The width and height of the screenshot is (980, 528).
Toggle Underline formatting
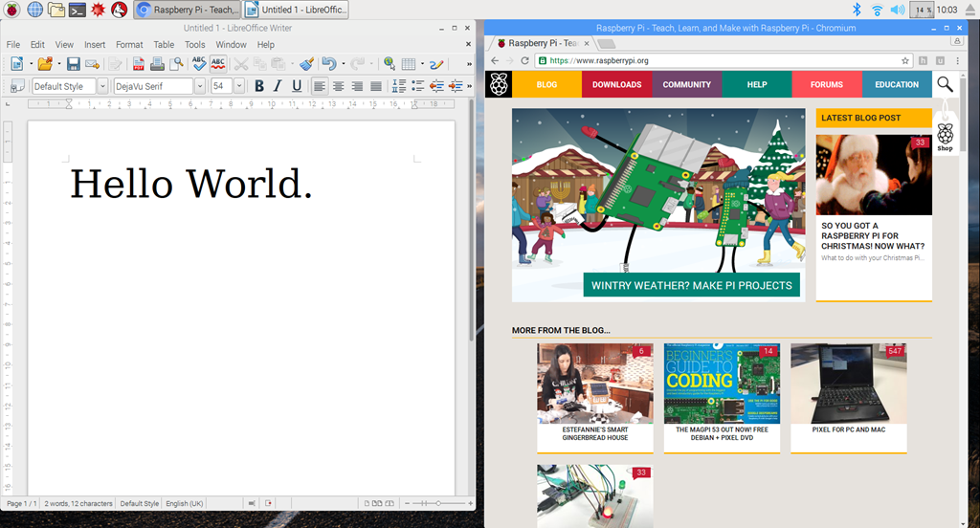point(297,86)
